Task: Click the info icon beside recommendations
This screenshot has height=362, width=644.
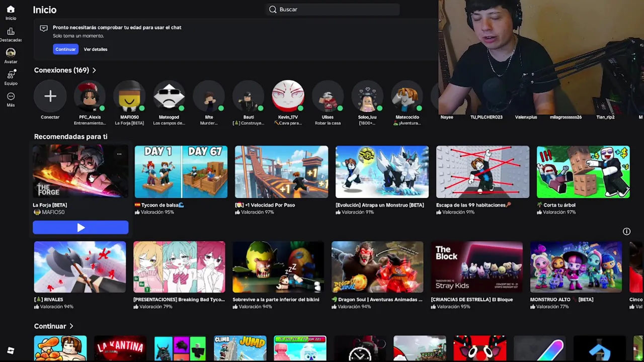Action: click(x=626, y=232)
